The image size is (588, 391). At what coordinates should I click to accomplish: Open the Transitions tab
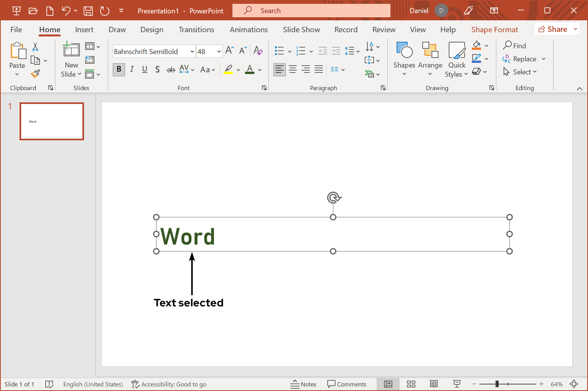point(196,30)
